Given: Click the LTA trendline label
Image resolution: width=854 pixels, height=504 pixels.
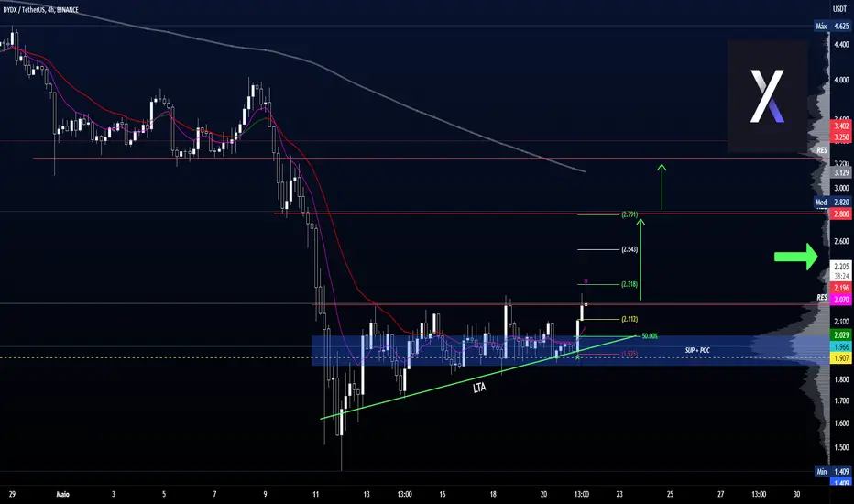Looking at the screenshot, I should 479,388.
